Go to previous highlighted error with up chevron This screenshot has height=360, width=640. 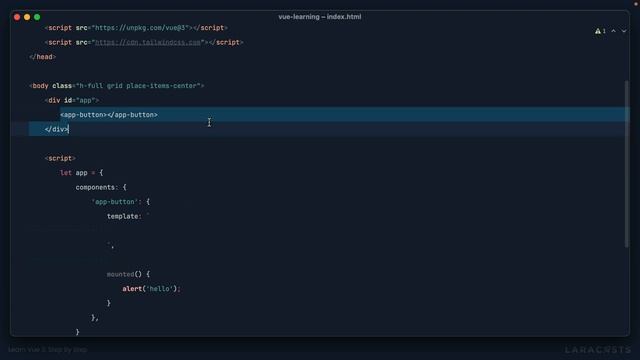(613, 31)
